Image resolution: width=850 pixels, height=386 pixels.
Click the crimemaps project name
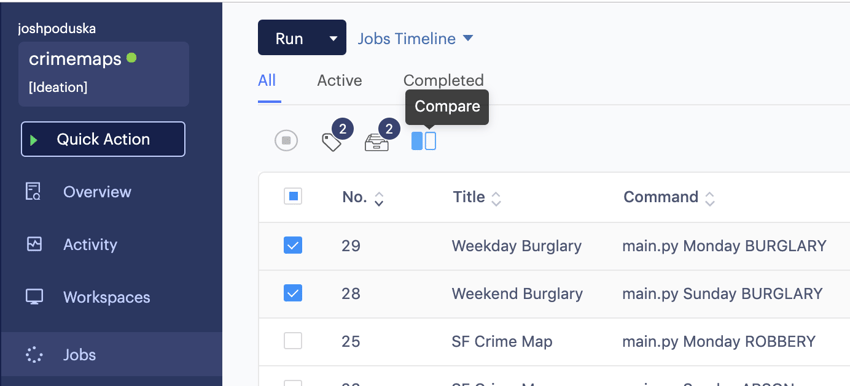coord(75,60)
